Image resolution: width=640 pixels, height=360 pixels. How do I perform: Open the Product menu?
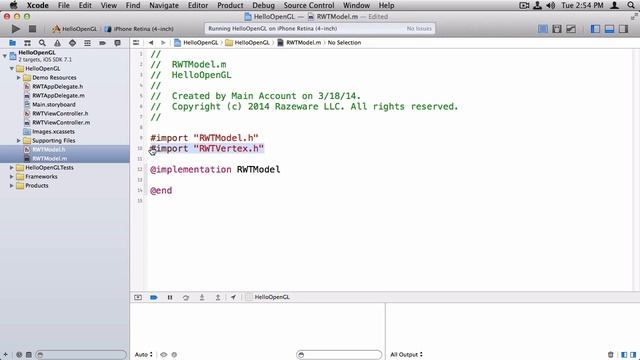coord(230,5)
